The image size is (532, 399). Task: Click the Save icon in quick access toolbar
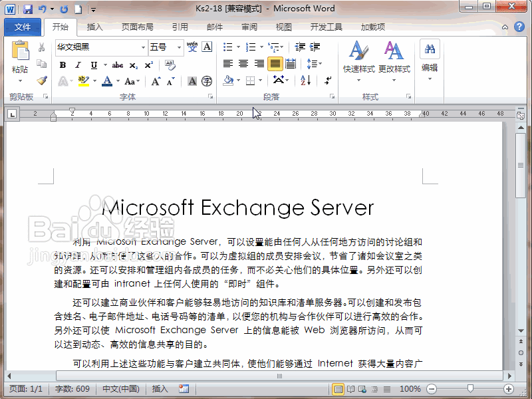pyautogui.click(x=28, y=9)
